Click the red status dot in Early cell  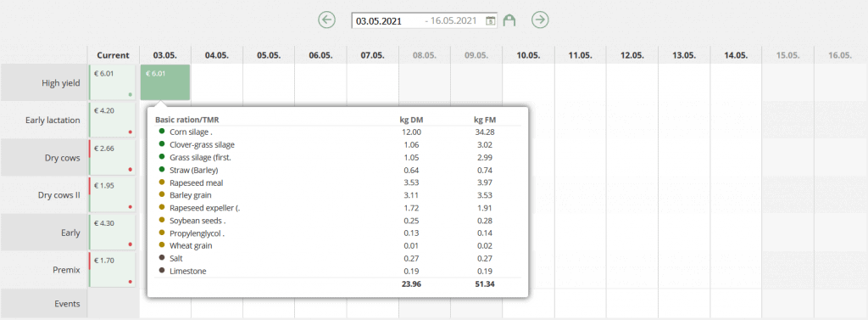(x=130, y=244)
